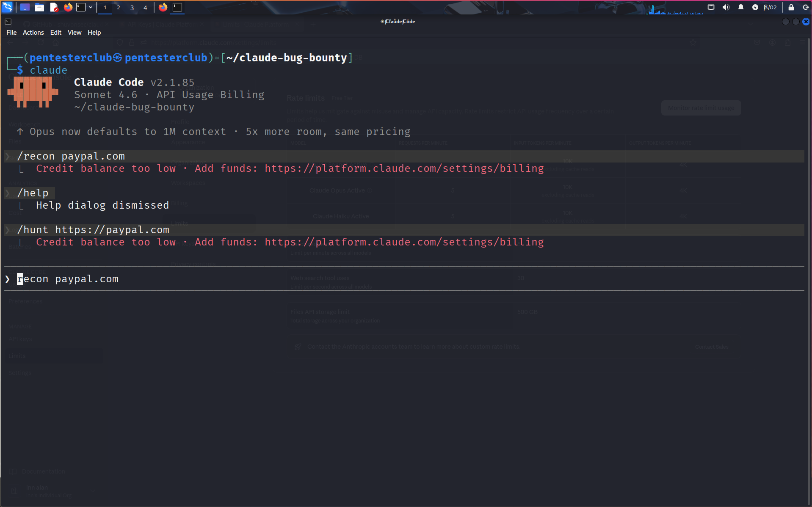Switch to workspace 3

coord(132,8)
